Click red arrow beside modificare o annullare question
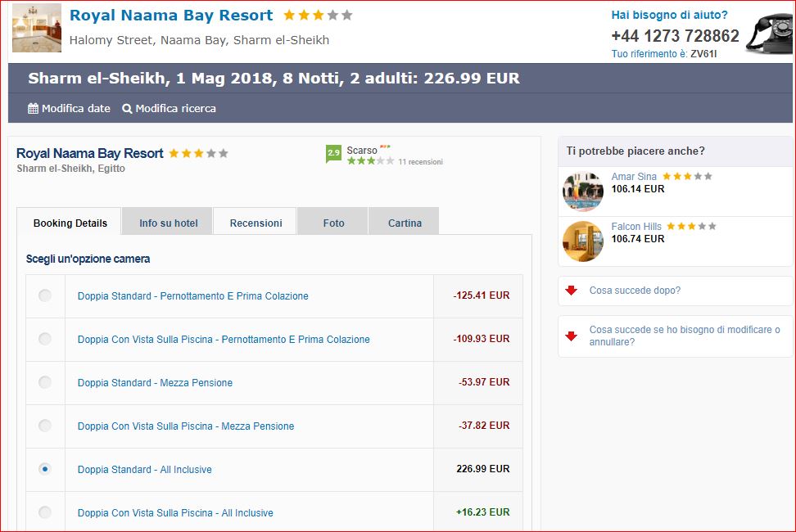Screen dimensions: 796x532 [x=572, y=336]
